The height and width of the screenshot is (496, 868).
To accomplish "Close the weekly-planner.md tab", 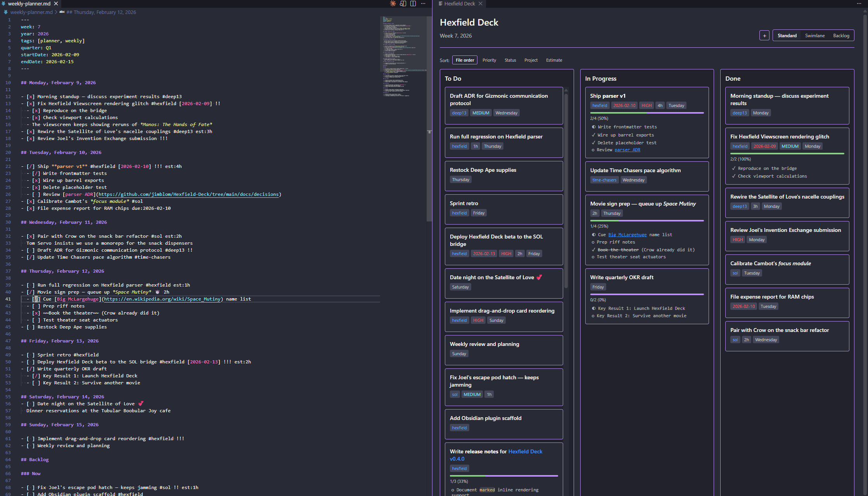I will tap(56, 3).
